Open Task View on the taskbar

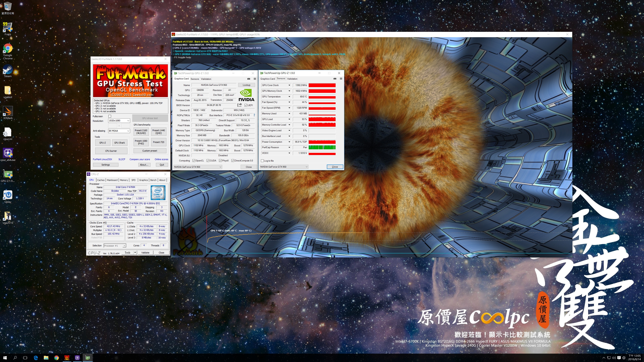coord(25,358)
